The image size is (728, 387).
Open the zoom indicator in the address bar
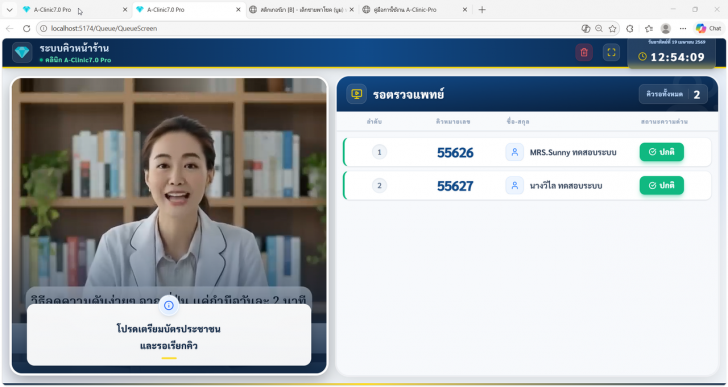click(599, 28)
